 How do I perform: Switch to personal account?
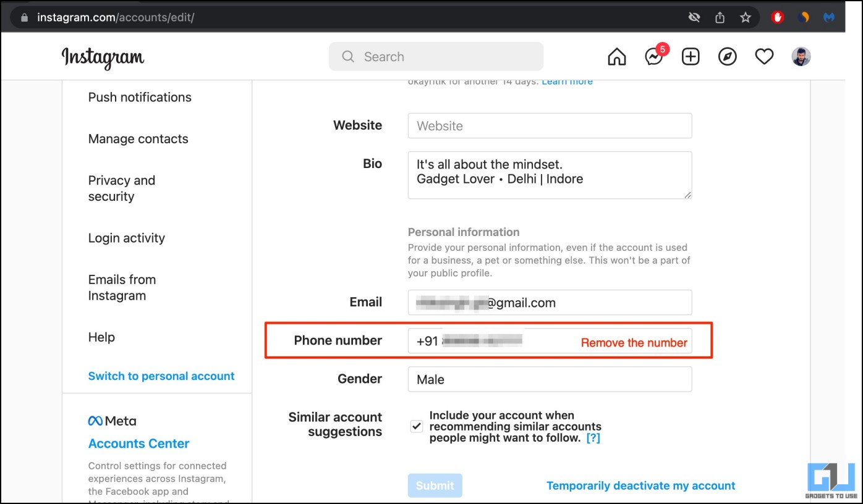(x=161, y=376)
